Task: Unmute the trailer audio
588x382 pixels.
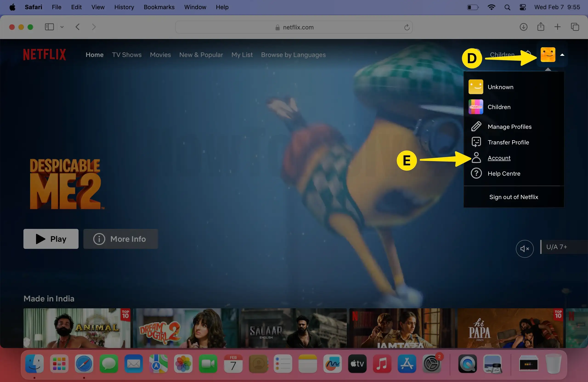Action: pyautogui.click(x=525, y=249)
